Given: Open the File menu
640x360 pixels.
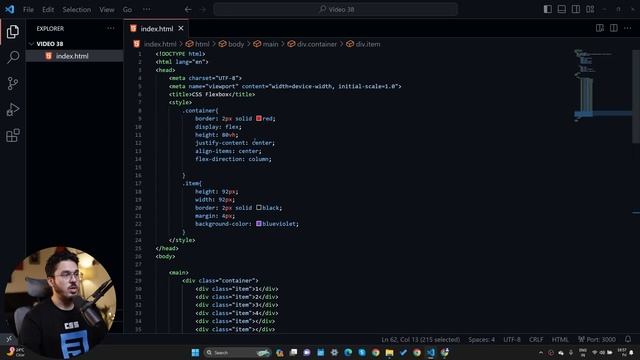Looking at the screenshot, I should click(28, 9).
